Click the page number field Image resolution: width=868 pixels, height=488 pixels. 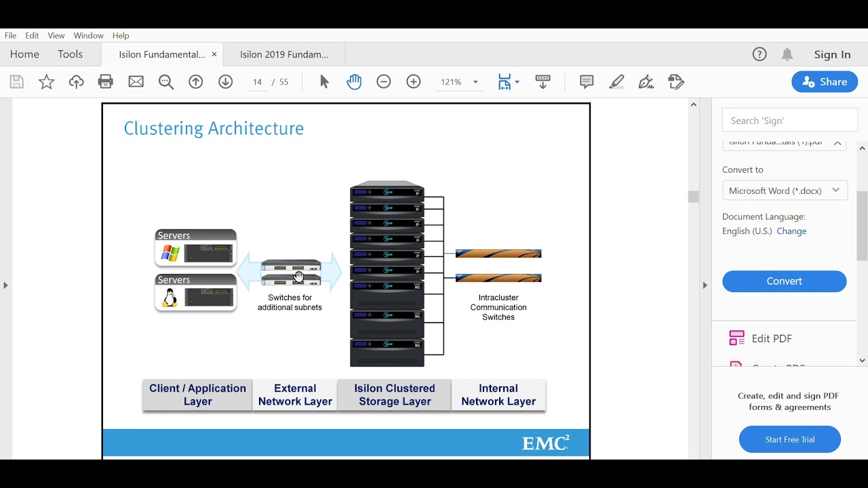click(257, 82)
